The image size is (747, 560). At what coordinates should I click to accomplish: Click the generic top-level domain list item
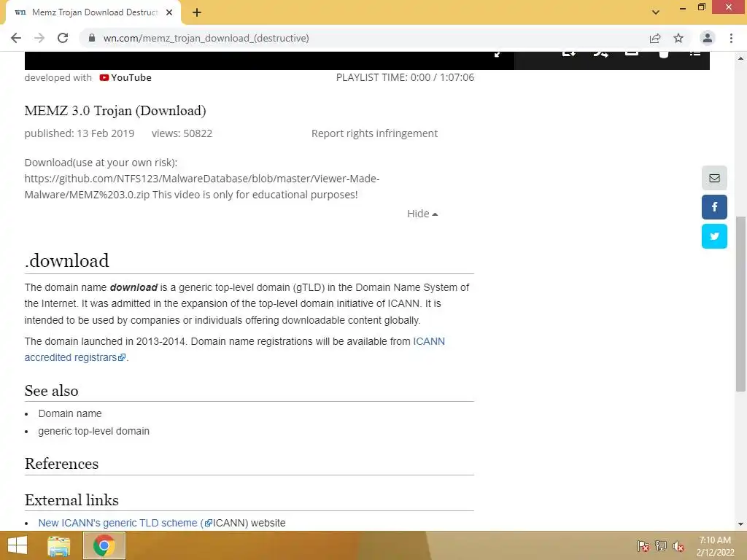pyautogui.click(x=94, y=431)
